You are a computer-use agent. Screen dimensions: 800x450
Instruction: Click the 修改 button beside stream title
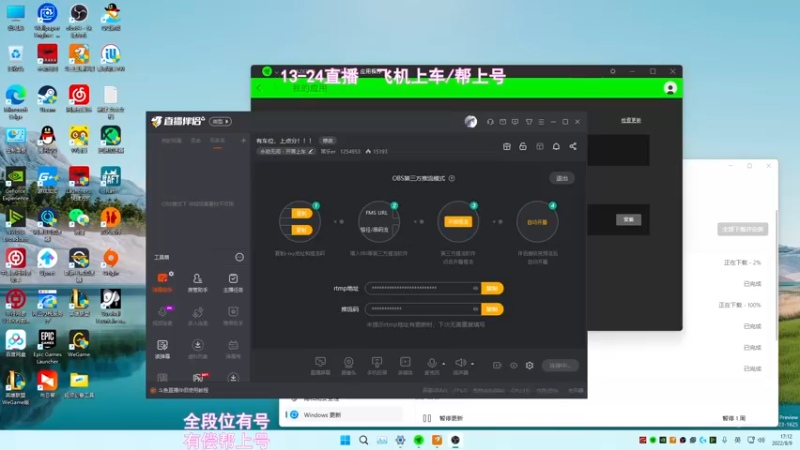[328, 141]
